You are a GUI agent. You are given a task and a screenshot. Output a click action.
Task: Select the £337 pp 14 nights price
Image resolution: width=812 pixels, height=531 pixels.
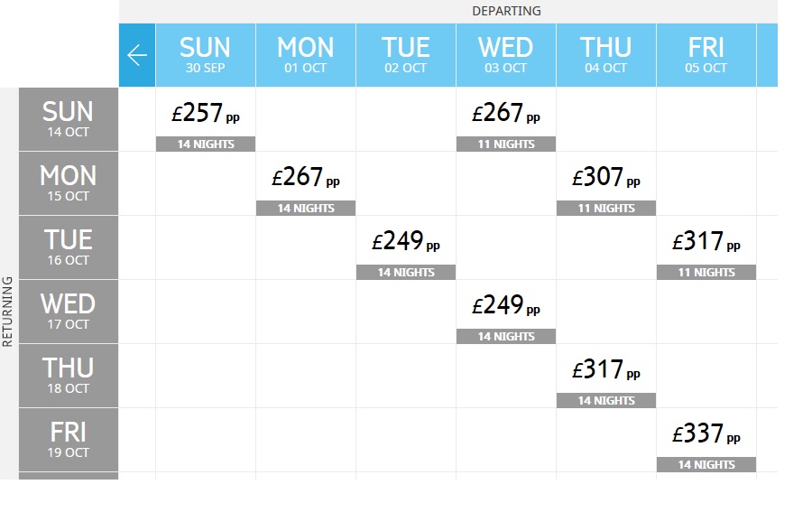tap(706, 441)
